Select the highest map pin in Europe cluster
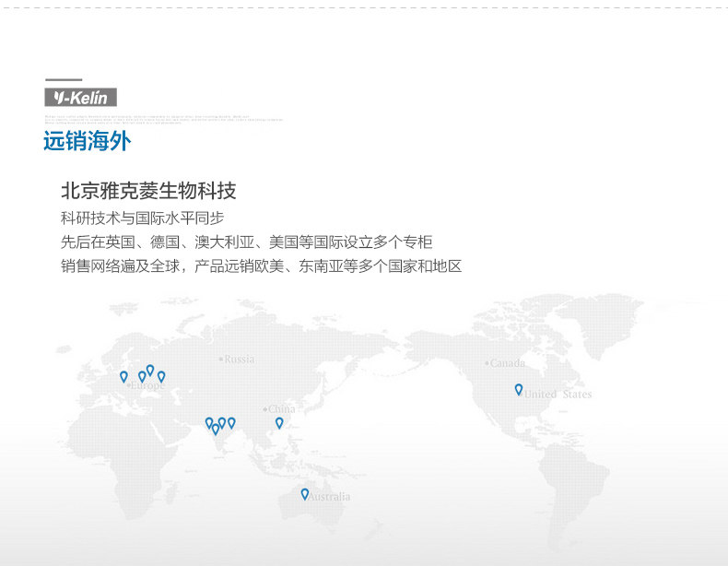728x566 pixels. [x=150, y=370]
